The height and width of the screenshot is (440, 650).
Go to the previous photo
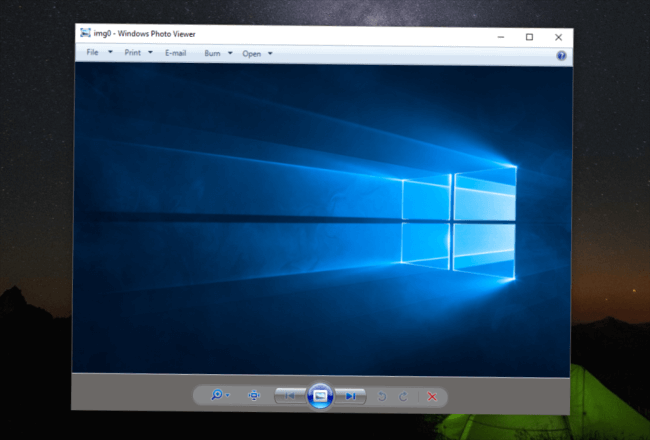pyautogui.click(x=290, y=396)
